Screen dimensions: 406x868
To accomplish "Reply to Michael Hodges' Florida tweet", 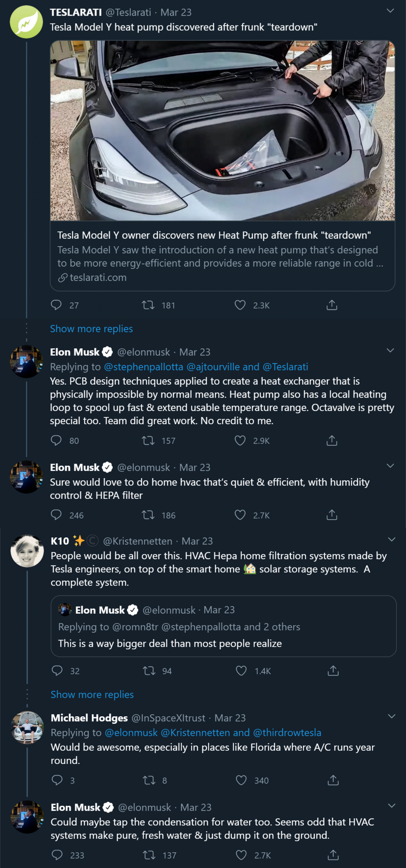I will 57,780.
